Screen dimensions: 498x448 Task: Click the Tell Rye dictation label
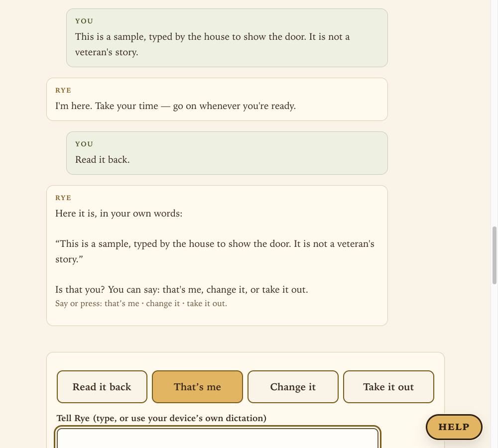(x=161, y=418)
